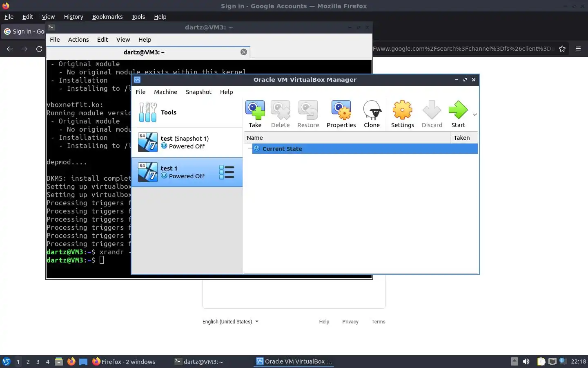Select the test (Snapshot 1) virtual machine
588x368 pixels.
coord(187,142)
